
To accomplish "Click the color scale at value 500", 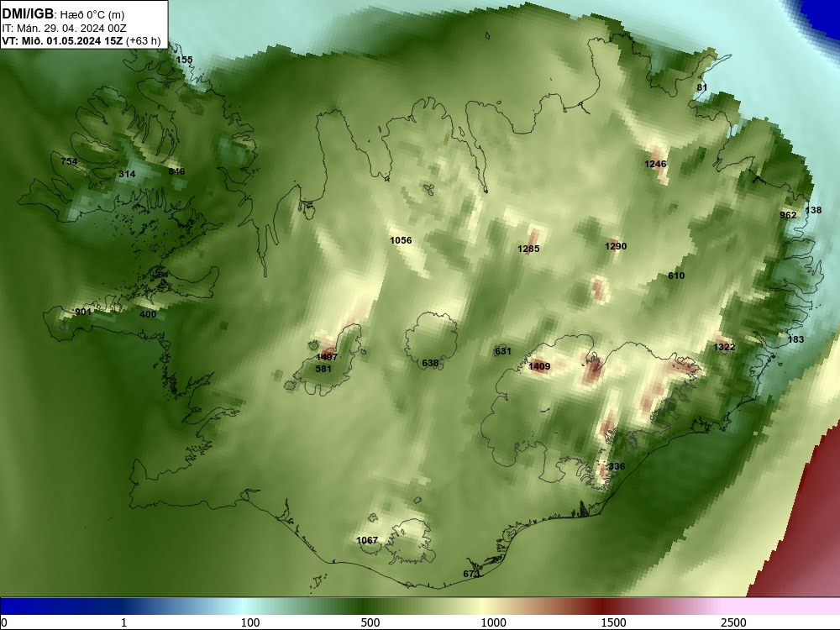I will 370,622.
